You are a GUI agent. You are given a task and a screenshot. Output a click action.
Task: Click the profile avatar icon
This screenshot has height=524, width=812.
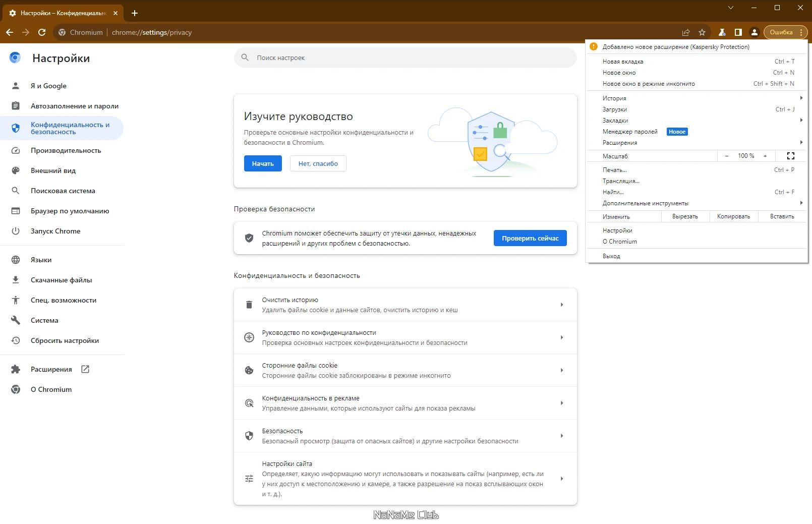click(x=754, y=32)
